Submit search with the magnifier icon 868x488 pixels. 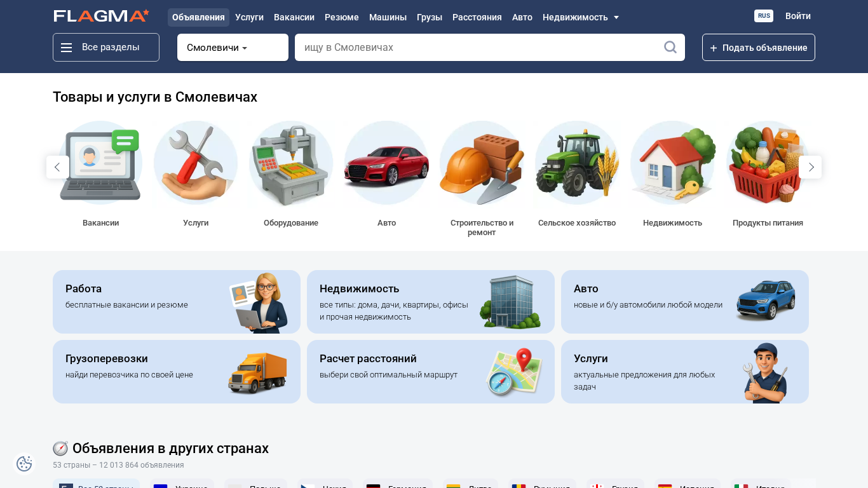[x=670, y=47]
